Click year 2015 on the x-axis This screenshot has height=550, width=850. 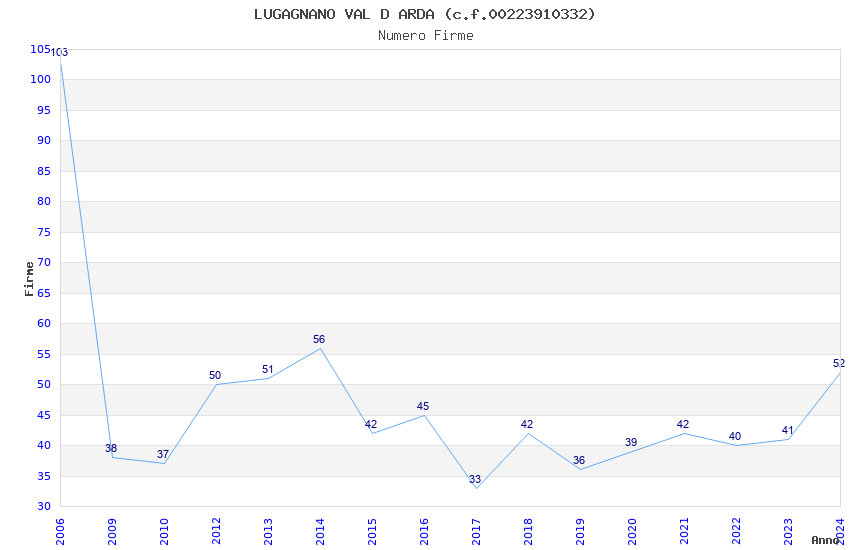click(372, 532)
